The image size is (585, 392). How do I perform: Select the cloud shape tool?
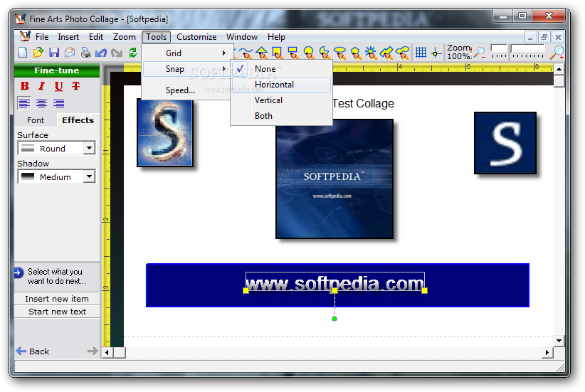[403, 53]
